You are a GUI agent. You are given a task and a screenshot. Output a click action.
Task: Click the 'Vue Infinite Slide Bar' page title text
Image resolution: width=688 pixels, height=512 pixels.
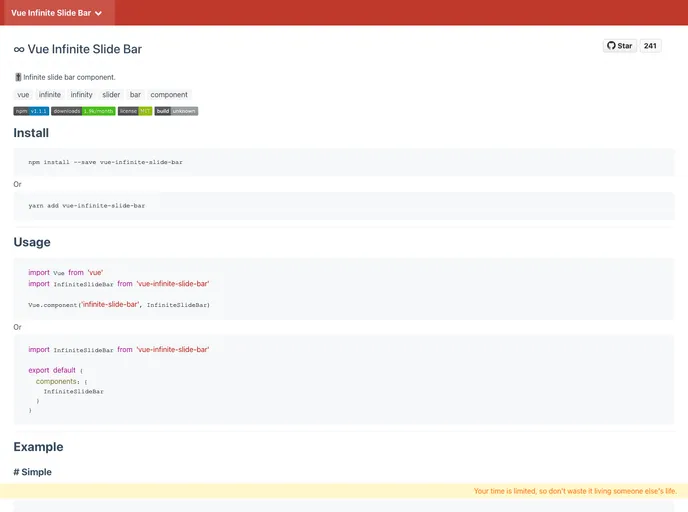pyautogui.click(x=85, y=49)
